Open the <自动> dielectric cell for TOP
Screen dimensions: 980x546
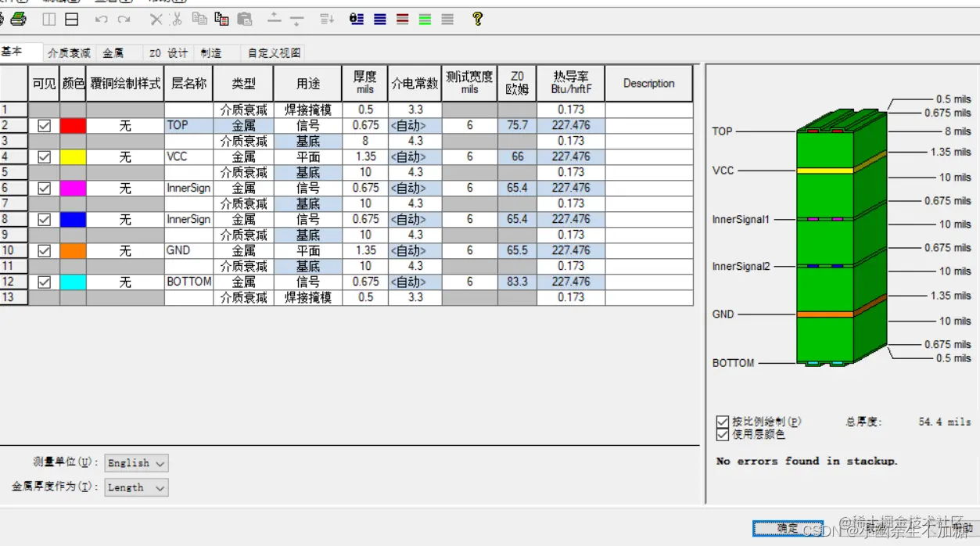415,125
